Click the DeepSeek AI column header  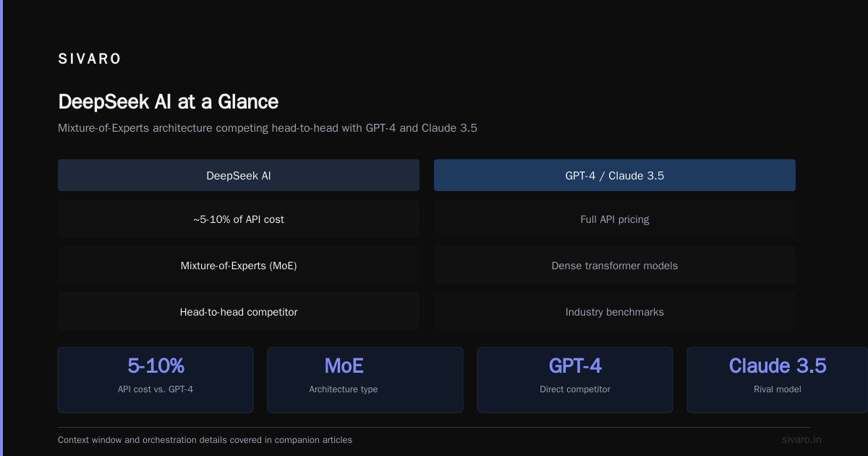tap(239, 175)
